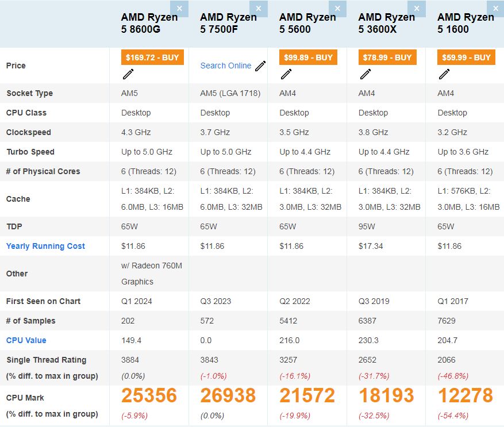Click single thread rating 3257
Screen dimensions: 504x427
point(288,360)
